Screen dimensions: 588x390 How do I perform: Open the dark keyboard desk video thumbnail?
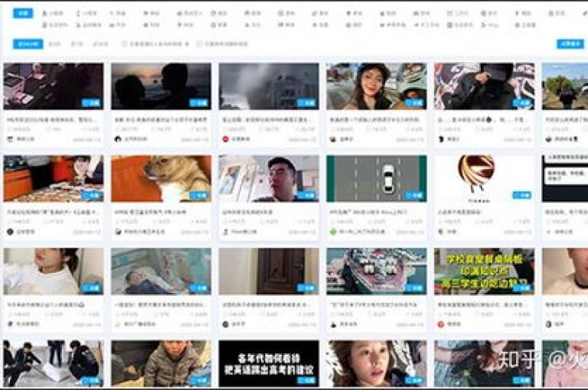pyautogui.click(x=54, y=86)
